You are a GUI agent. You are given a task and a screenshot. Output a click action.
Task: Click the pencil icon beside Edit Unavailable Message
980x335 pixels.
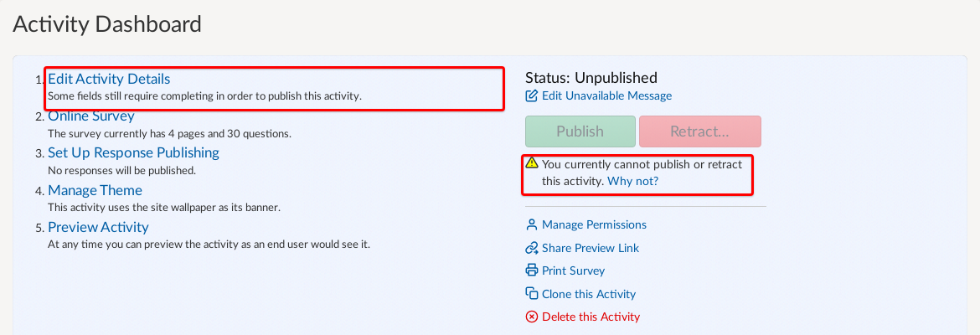[x=531, y=95]
